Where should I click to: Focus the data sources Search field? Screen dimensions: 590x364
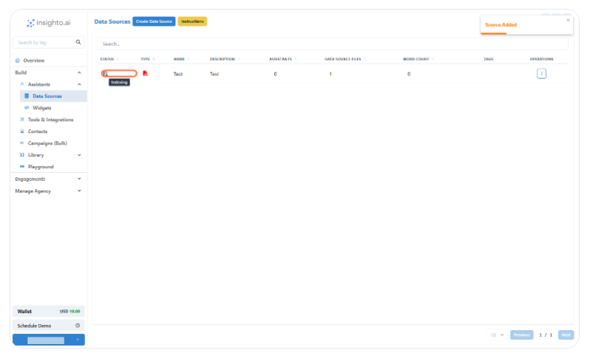pos(333,44)
